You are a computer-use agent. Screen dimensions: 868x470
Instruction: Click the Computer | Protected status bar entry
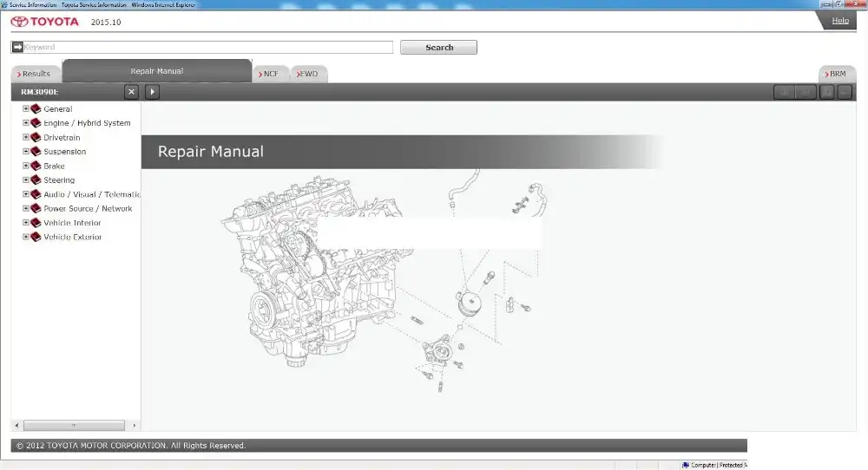[714, 465]
